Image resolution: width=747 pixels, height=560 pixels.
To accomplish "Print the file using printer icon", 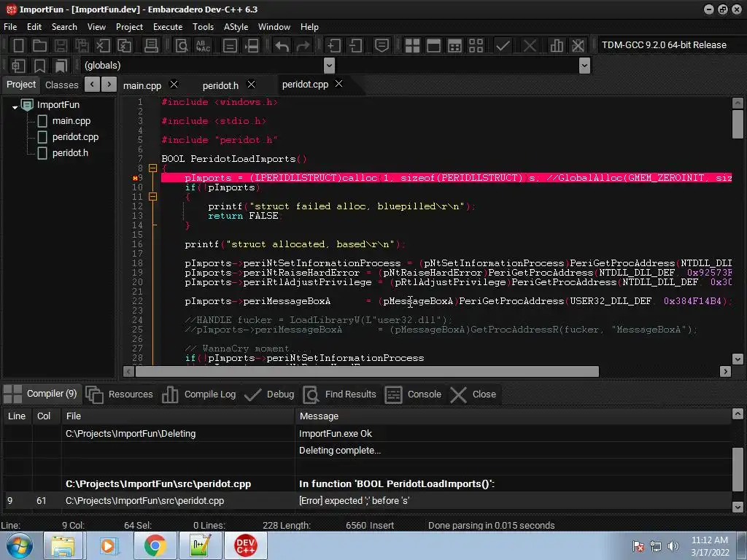I will tap(151, 46).
